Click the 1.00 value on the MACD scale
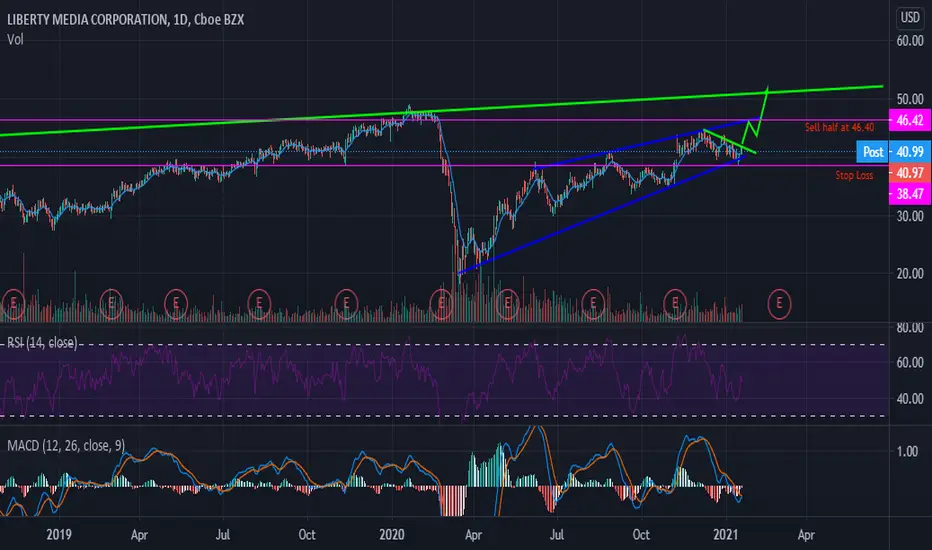Screen dimensions: 932x550 point(907,452)
